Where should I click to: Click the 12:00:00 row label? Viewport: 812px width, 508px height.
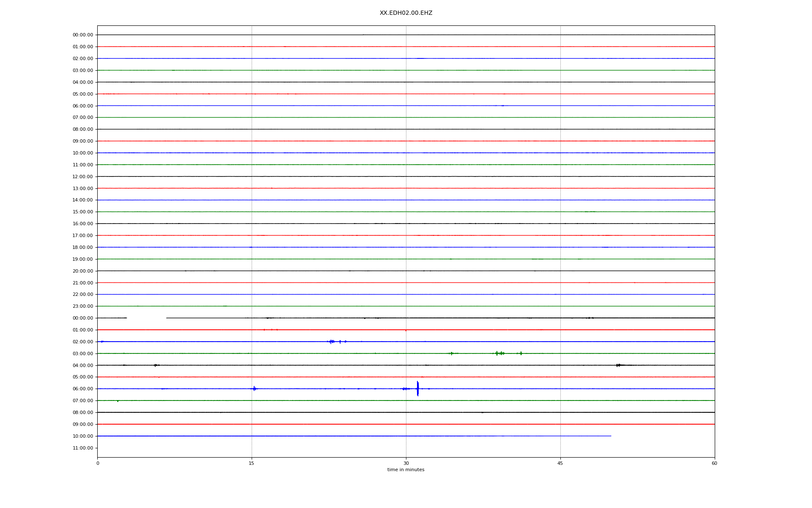[82, 177]
